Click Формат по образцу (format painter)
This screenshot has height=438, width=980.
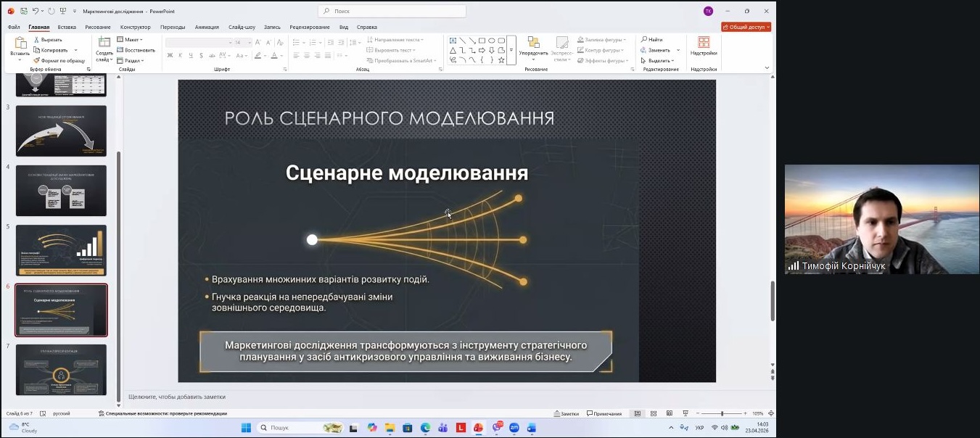[x=59, y=60]
